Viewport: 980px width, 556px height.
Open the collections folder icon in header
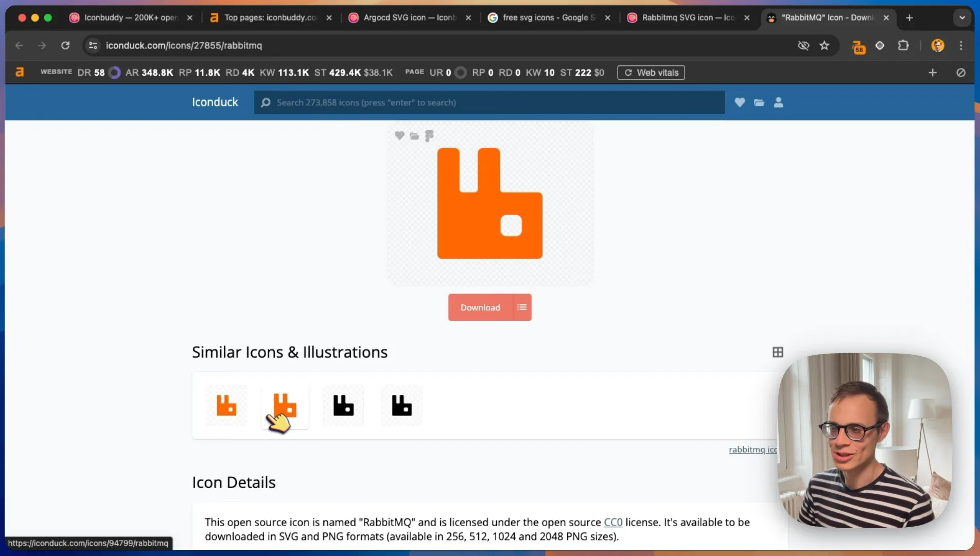coord(759,102)
